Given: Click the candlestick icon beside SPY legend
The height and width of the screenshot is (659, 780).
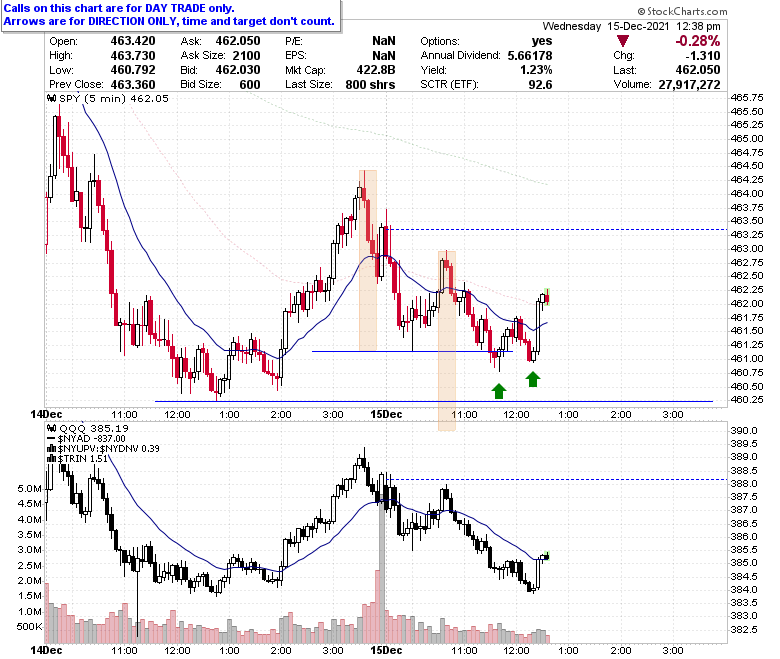Looking at the screenshot, I should click(x=52, y=98).
